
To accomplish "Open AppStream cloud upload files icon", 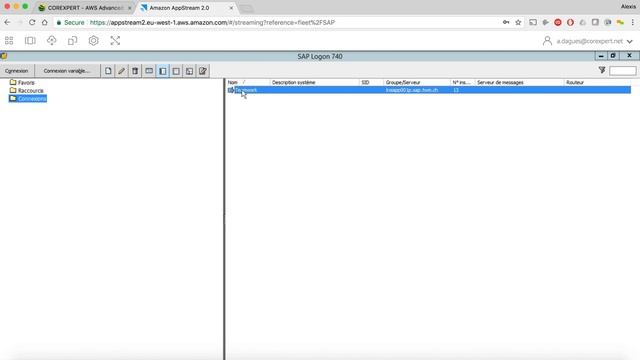I will [x=51, y=40].
